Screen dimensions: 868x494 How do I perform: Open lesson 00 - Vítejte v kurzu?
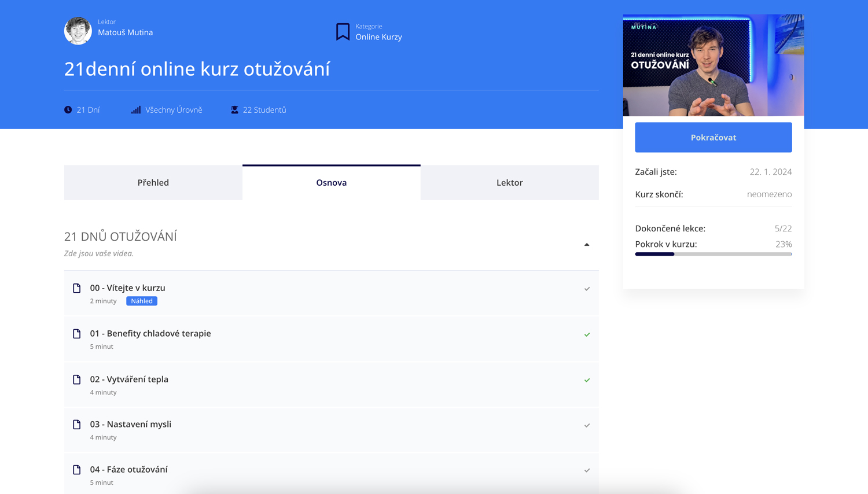click(127, 288)
